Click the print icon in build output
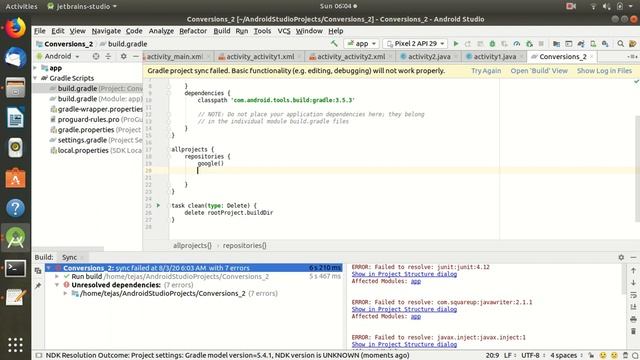 coord(633,319)
